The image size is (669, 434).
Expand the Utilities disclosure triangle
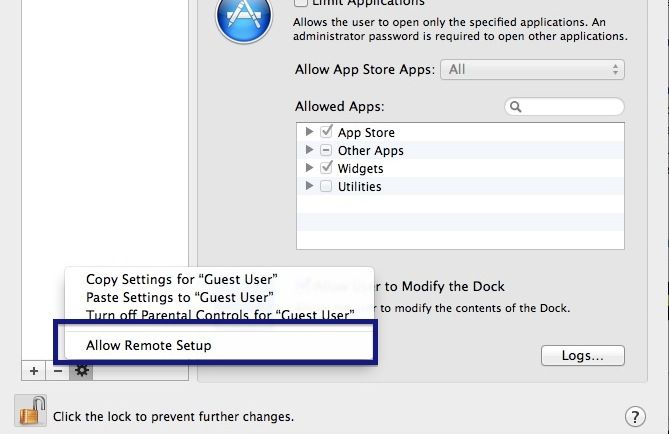[x=310, y=186]
